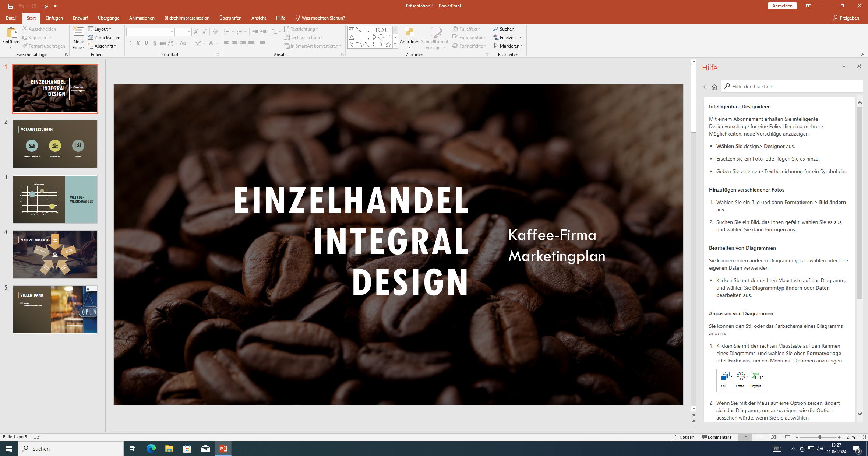
Task: Clear all formatting icon
Action: click(x=215, y=32)
